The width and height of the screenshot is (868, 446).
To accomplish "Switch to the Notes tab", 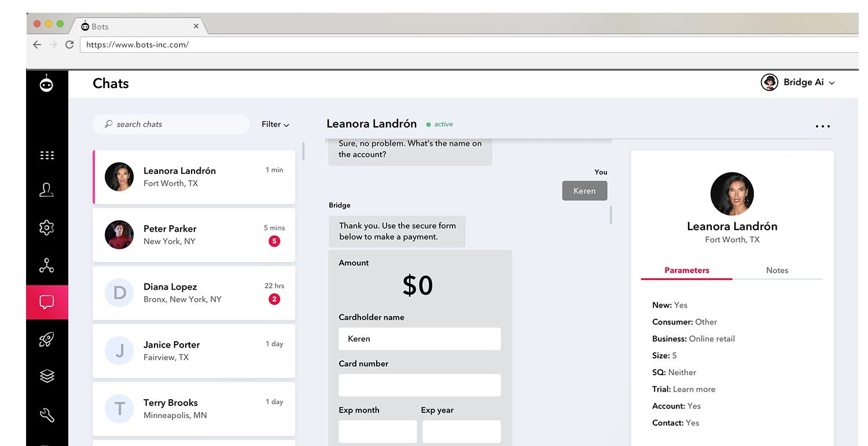I will pos(777,270).
